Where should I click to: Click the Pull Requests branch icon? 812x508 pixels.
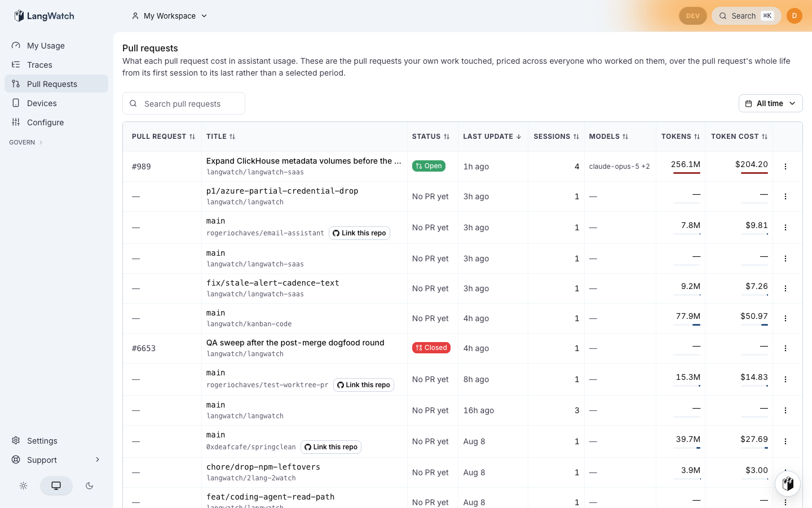tap(16, 84)
